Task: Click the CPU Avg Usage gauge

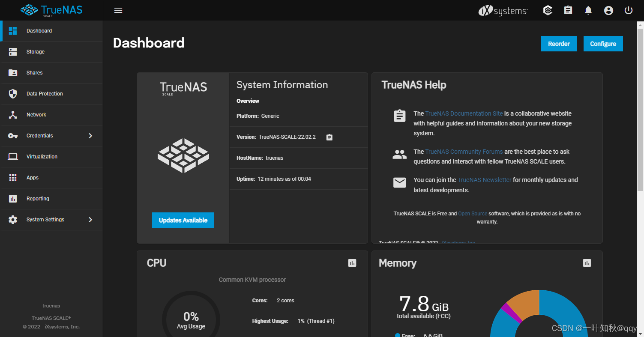Action: coord(191,319)
